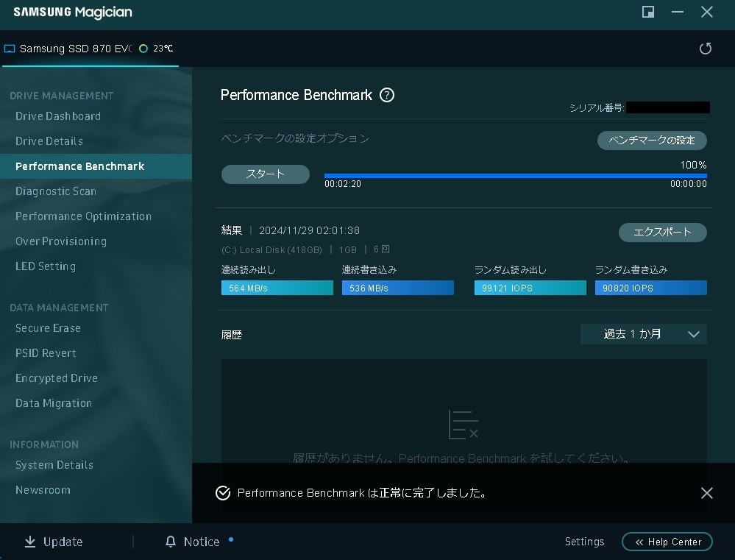The height and width of the screenshot is (560, 735).
Task: Click Update in the bottom bar
Action: click(63, 542)
